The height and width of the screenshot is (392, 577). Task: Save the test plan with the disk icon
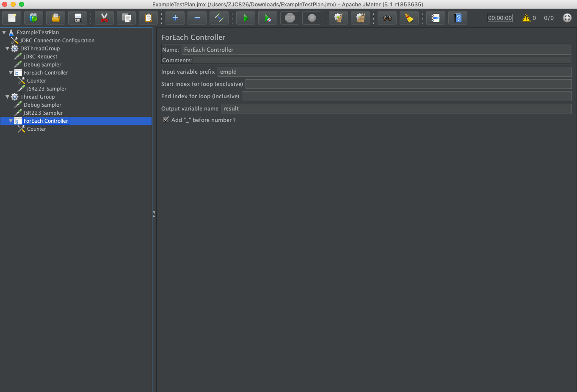click(77, 18)
